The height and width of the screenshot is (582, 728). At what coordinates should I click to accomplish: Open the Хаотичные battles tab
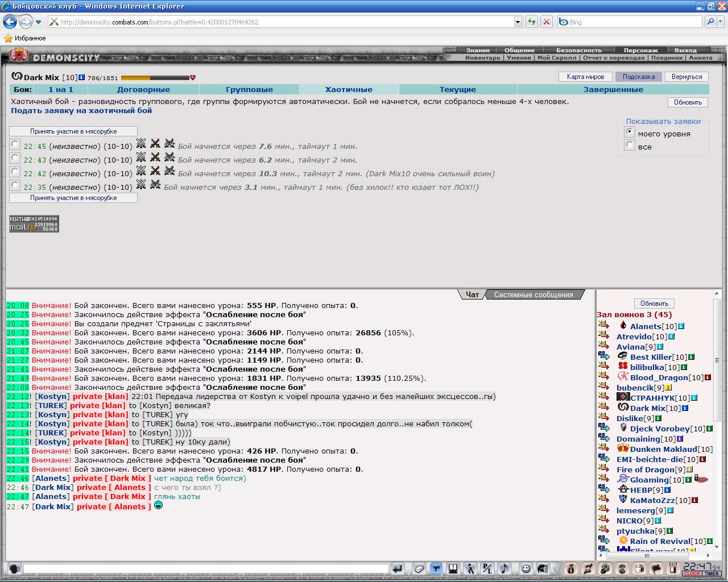coord(349,89)
